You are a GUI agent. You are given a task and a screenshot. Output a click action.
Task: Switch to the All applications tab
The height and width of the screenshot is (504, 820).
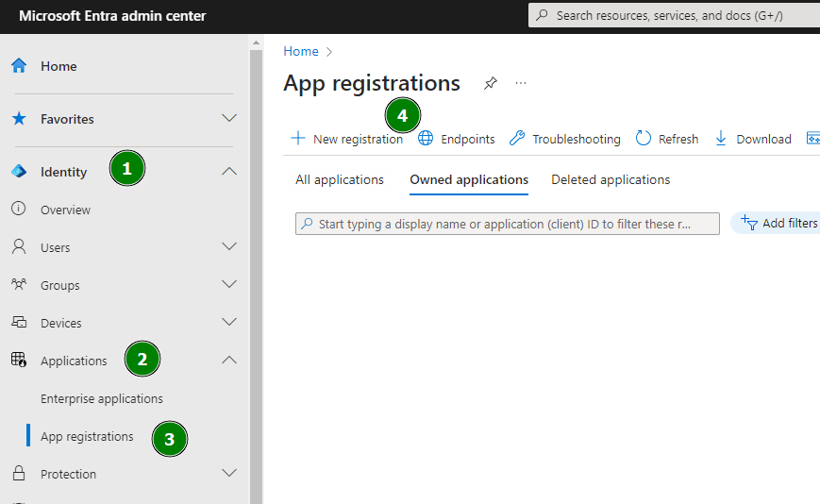click(x=340, y=180)
